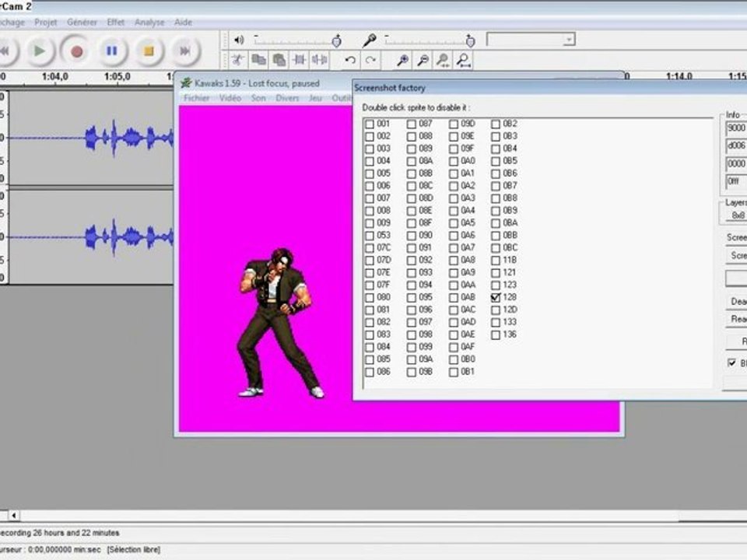The image size is (747, 560).
Task: Zoom in with the magnifier plus icon
Action: tap(403, 60)
